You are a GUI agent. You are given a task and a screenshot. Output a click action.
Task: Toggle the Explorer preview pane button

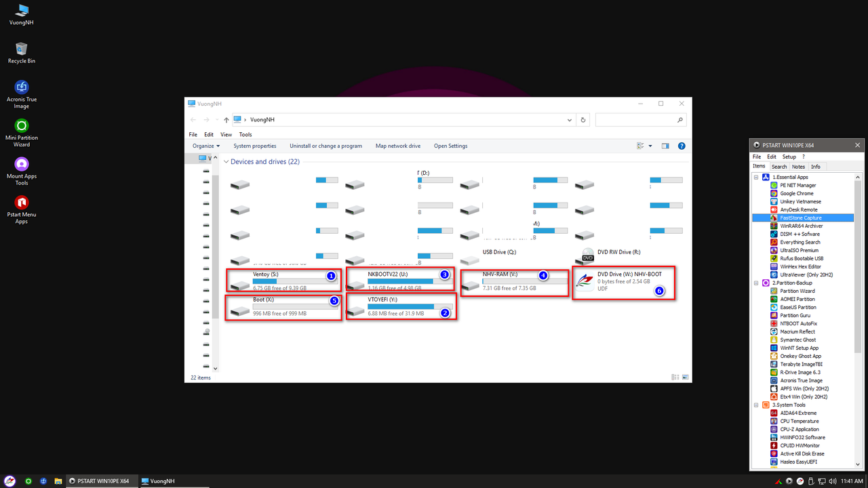pos(665,146)
